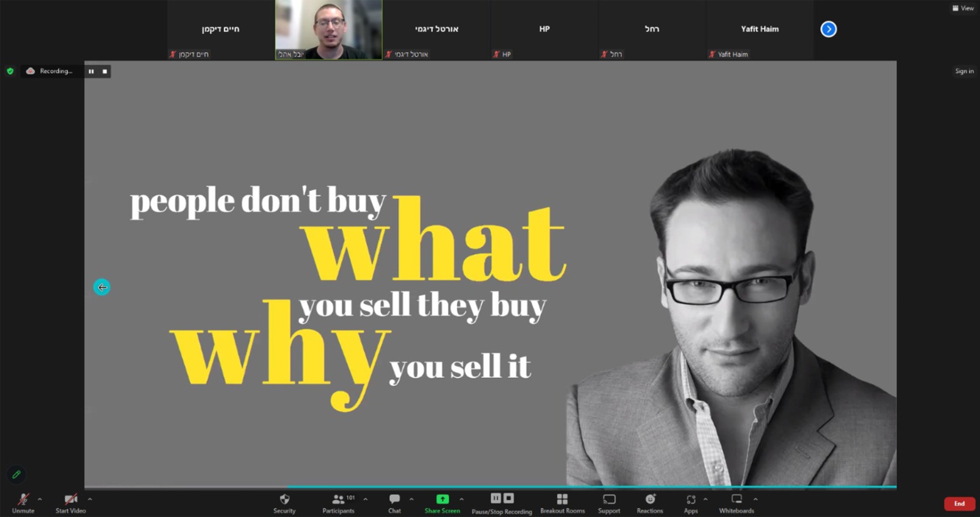Screen dimensions: 980x517
Task: Expand audio options next to Unmute
Action: pyautogui.click(x=40, y=499)
